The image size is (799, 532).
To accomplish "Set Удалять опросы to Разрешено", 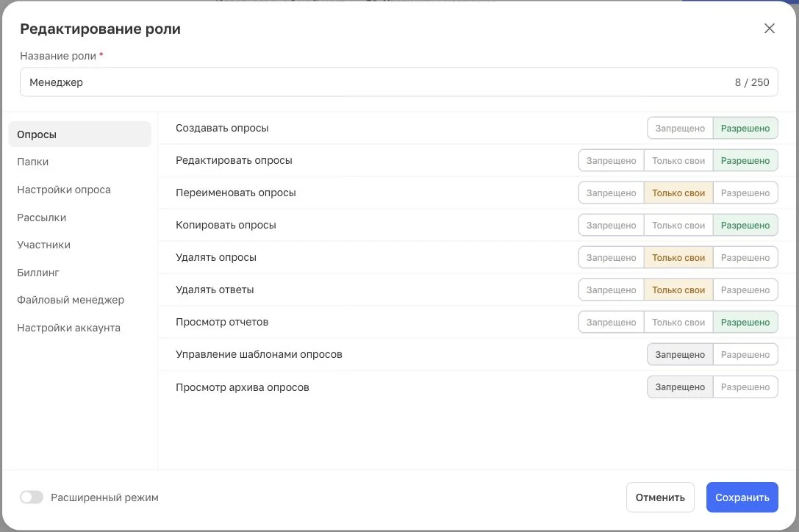I will point(745,257).
